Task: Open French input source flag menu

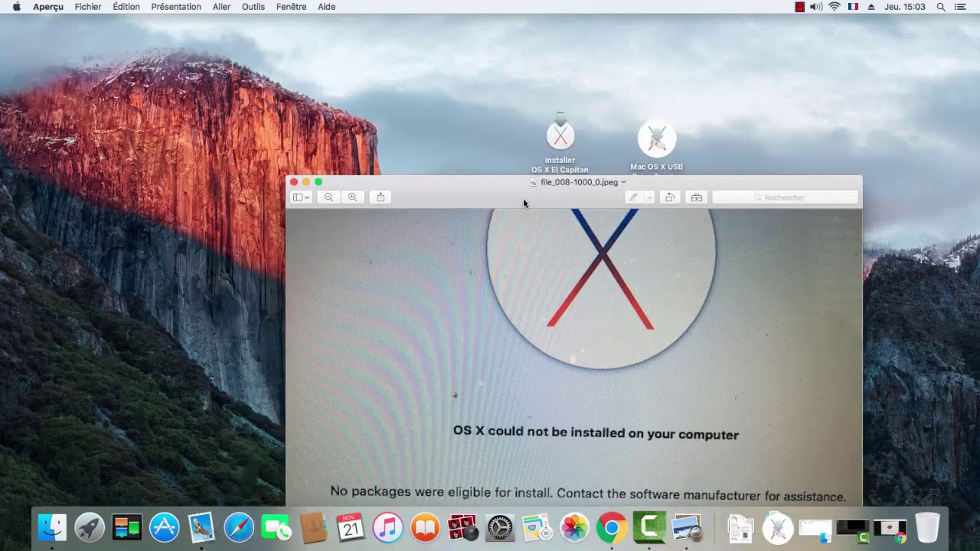Action: point(854,7)
